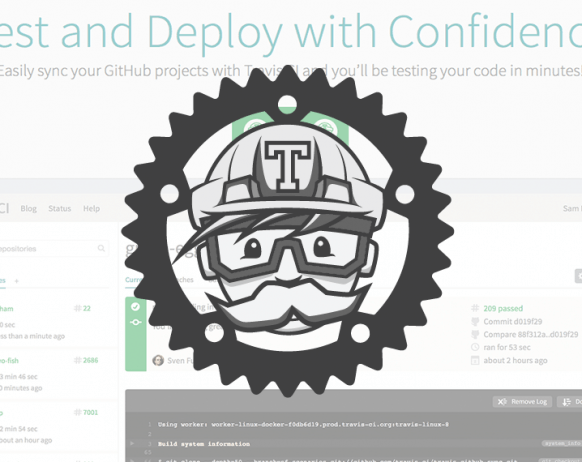Click the download log arrow icon
The width and height of the screenshot is (582, 462).
click(x=566, y=402)
